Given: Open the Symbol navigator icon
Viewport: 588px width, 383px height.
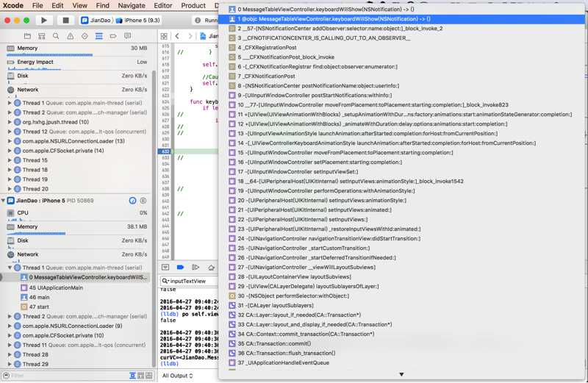Looking at the screenshot, I should pyautogui.click(x=42, y=36).
